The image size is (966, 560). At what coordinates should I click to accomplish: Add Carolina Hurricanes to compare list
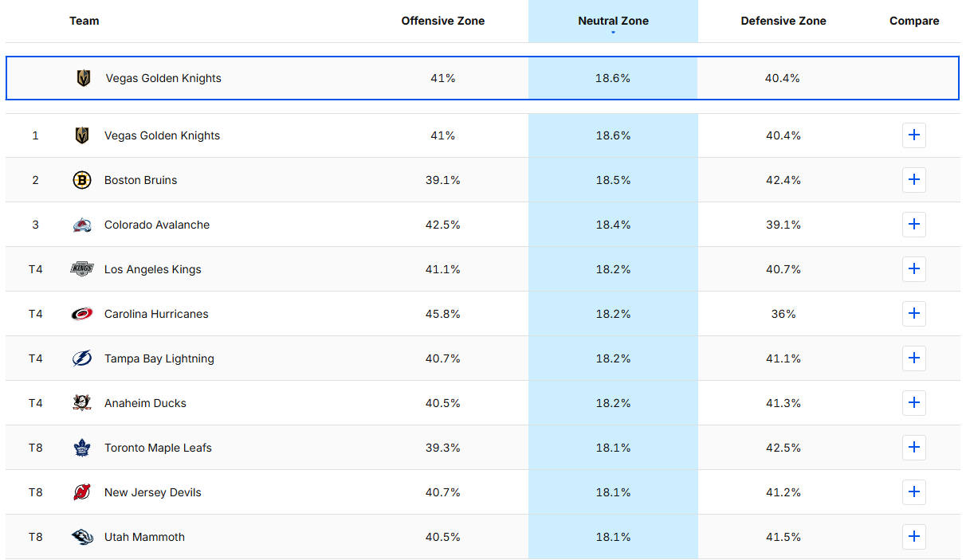pyautogui.click(x=913, y=314)
